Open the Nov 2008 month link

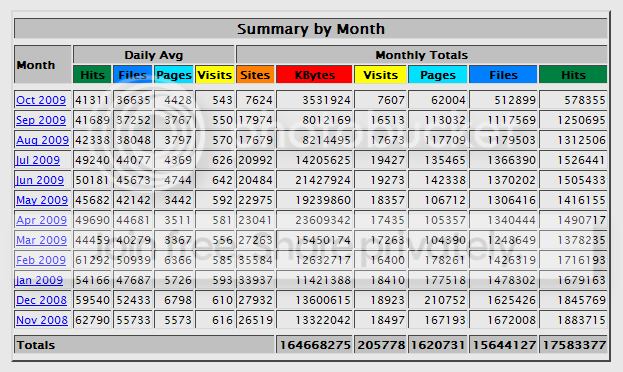pos(42,320)
